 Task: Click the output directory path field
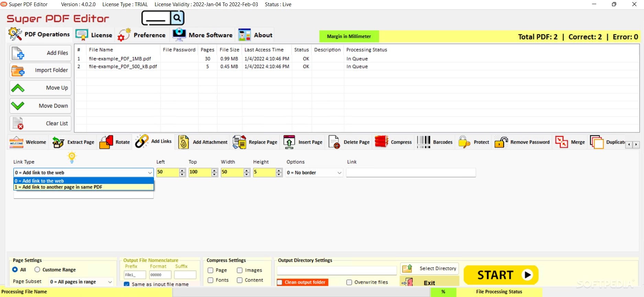[337, 271]
